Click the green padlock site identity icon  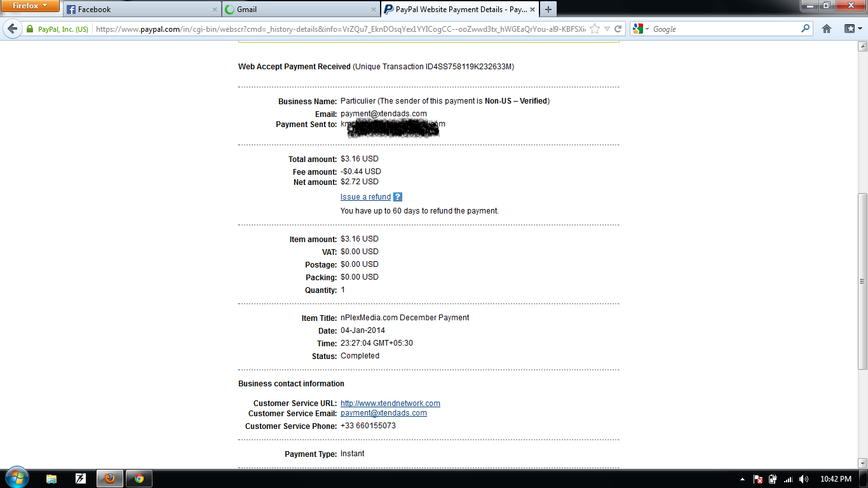point(30,29)
